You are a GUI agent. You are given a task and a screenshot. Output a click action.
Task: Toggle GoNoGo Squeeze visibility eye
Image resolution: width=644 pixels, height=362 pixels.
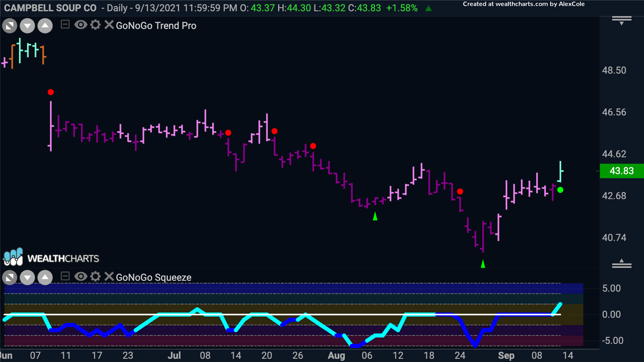tap(80, 276)
